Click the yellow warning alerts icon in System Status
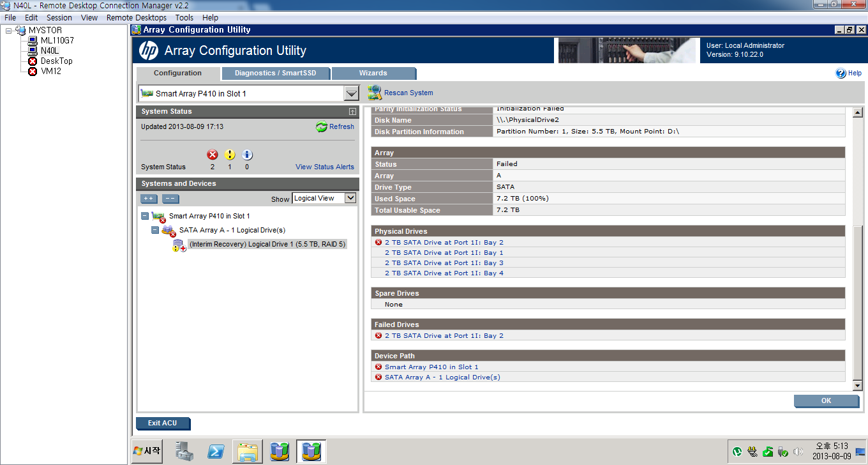868x465 pixels. click(x=230, y=155)
